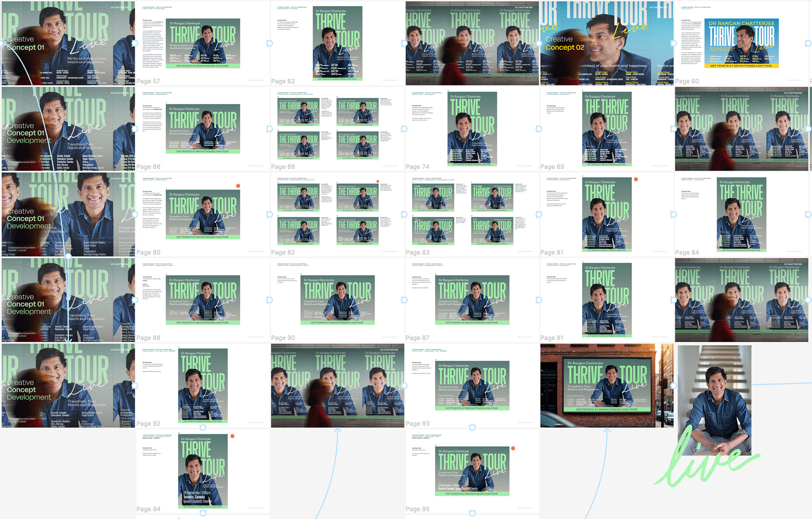The image size is (812, 519).
Task: Click the 'Page 74' label
Action: [417, 167]
